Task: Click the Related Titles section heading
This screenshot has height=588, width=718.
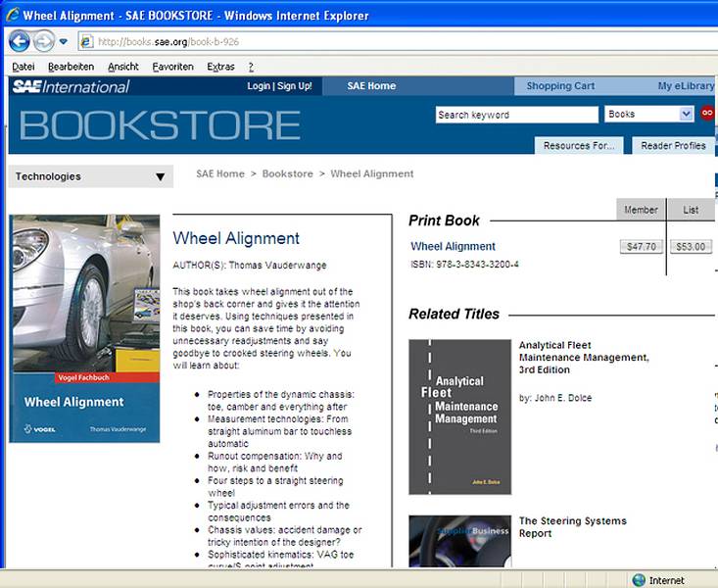Action: pyautogui.click(x=454, y=314)
